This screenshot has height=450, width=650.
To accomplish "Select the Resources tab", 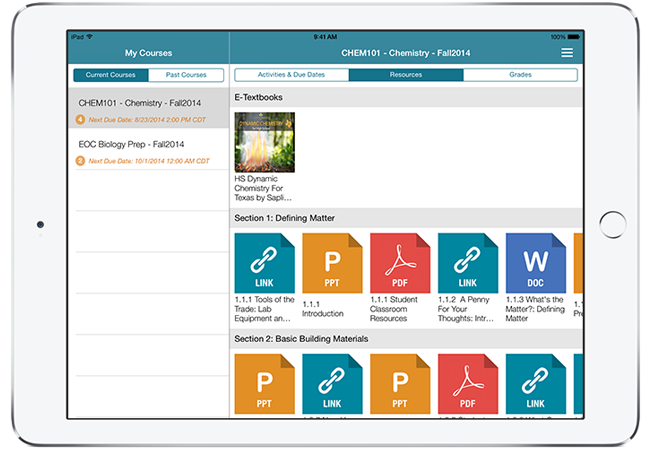I will pyautogui.click(x=406, y=75).
